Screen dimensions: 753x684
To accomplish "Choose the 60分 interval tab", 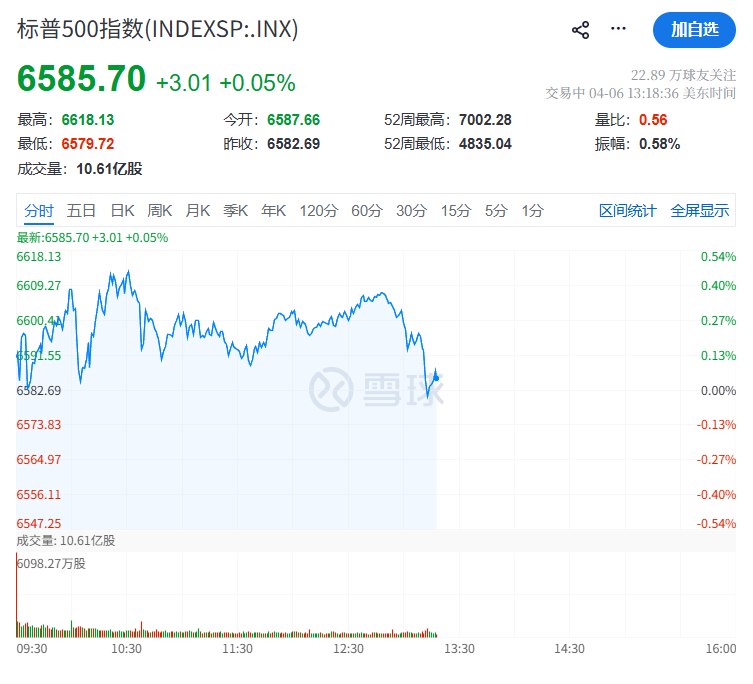I will 366,211.
